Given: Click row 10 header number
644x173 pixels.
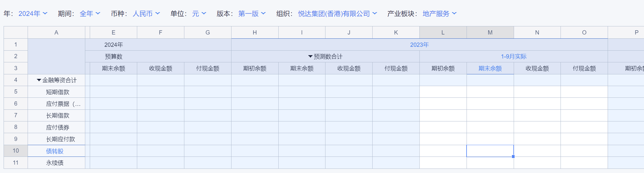Looking at the screenshot, I should tap(16, 151).
